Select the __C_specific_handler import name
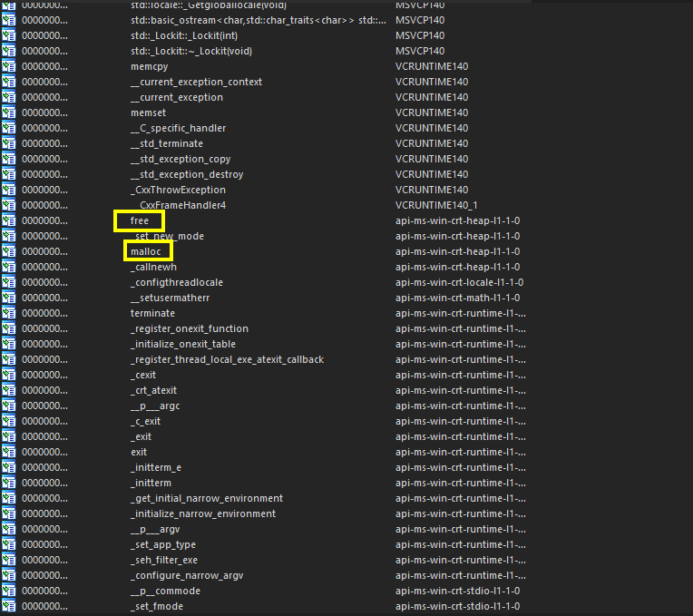This screenshot has height=616, width=693. (x=178, y=128)
